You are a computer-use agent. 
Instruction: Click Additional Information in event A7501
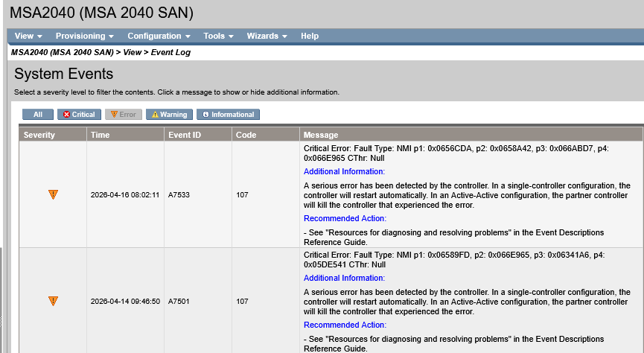(x=344, y=278)
